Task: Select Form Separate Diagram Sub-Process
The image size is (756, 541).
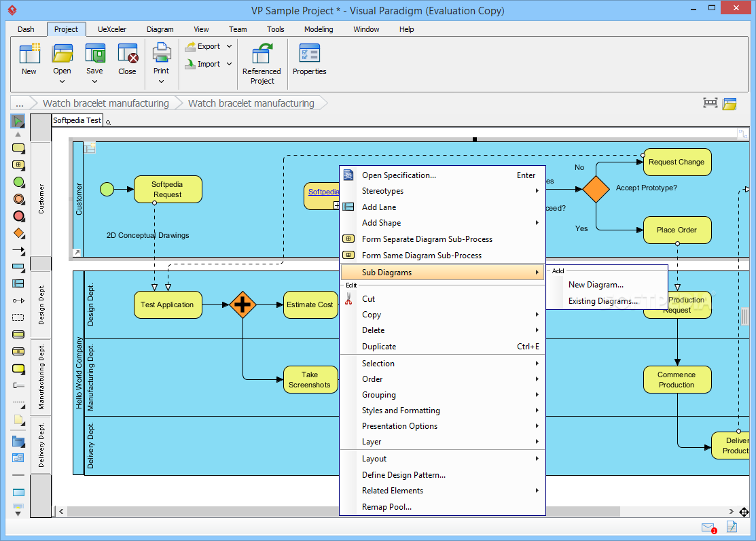Action: [443, 239]
